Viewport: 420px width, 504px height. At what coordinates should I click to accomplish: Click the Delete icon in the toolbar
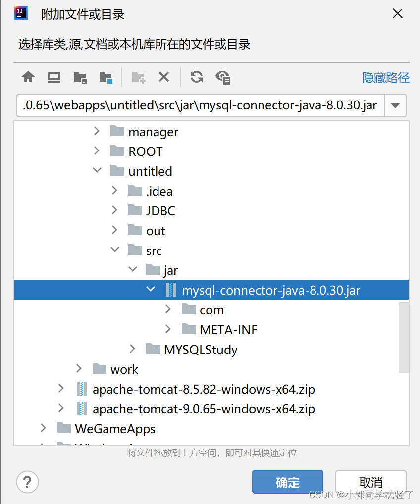164,77
